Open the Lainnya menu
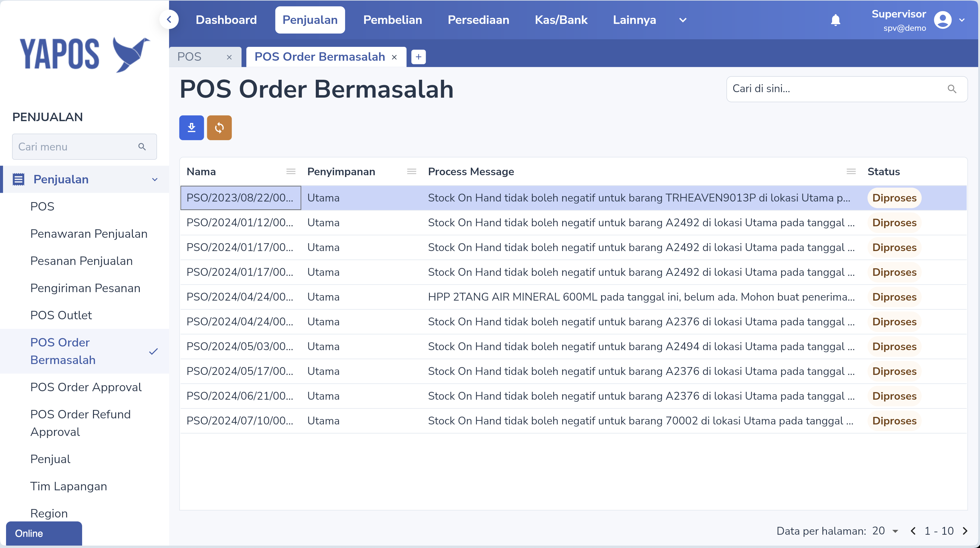Viewport: 980px width, 548px height. coord(634,20)
